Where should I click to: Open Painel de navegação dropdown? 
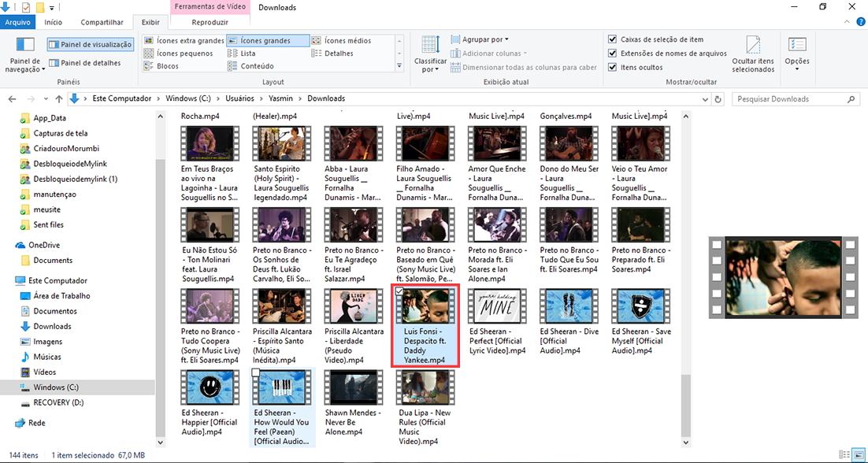coord(25,55)
